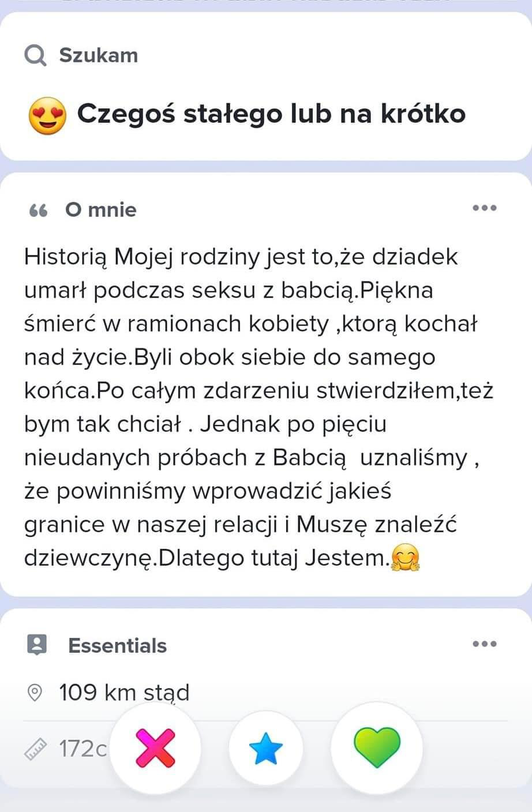
Task: Tap the quote mark icon beside O mnie
Action: point(38,210)
